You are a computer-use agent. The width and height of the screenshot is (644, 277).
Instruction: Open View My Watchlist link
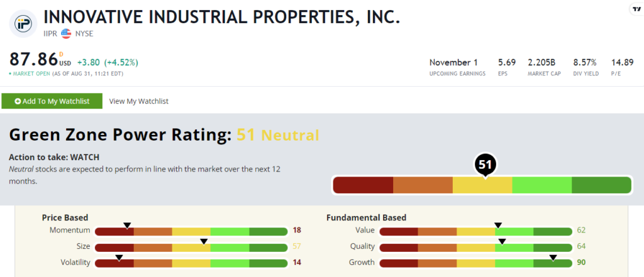pos(139,101)
